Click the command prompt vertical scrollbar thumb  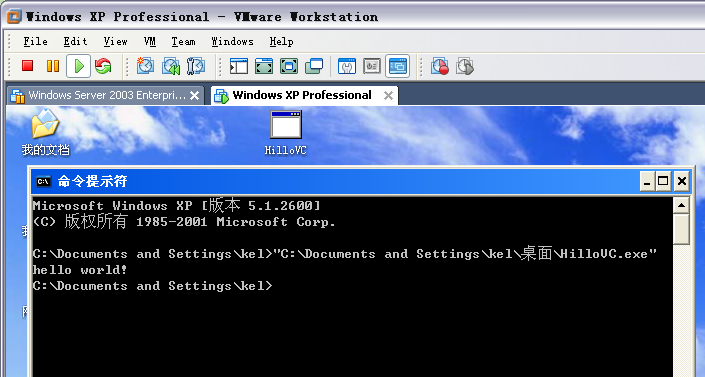(681, 229)
